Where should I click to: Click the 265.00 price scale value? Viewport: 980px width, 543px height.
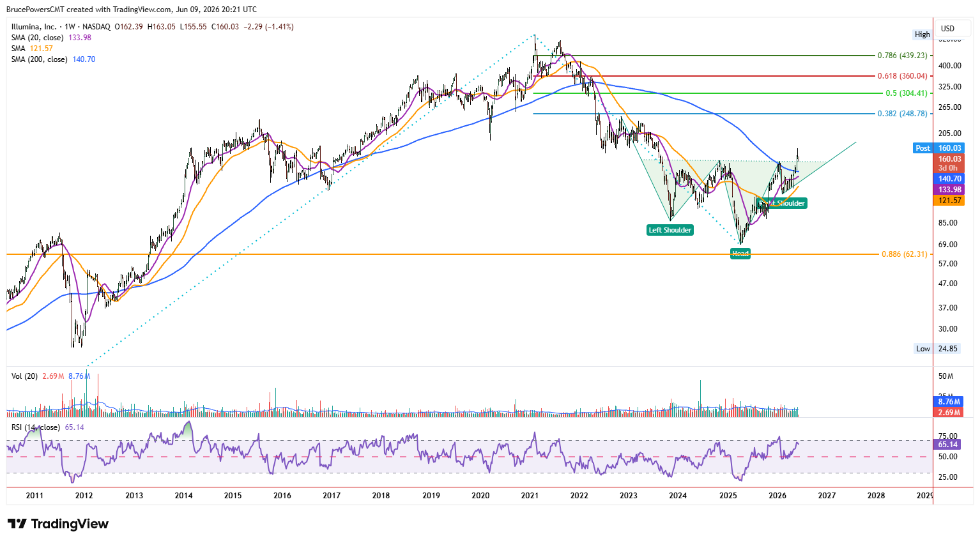949,107
